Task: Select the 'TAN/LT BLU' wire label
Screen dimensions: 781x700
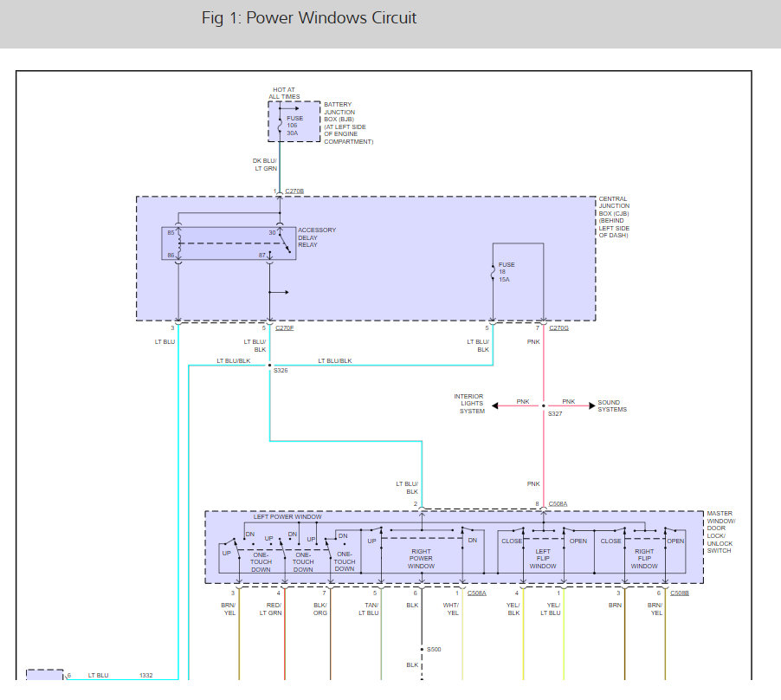Action: [369, 609]
